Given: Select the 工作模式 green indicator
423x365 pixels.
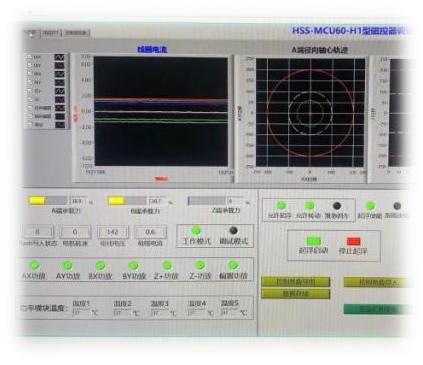Looking at the screenshot, I should click(x=196, y=231).
